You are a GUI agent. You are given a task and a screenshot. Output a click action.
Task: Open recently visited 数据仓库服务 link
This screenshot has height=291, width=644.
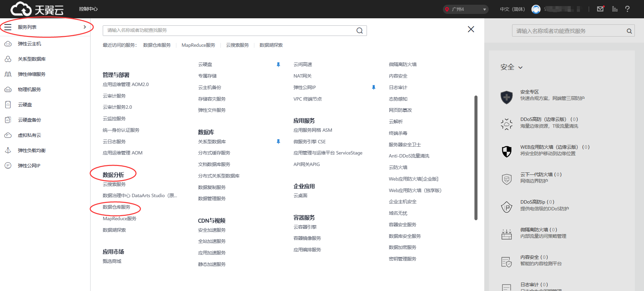click(x=157, y=45)
